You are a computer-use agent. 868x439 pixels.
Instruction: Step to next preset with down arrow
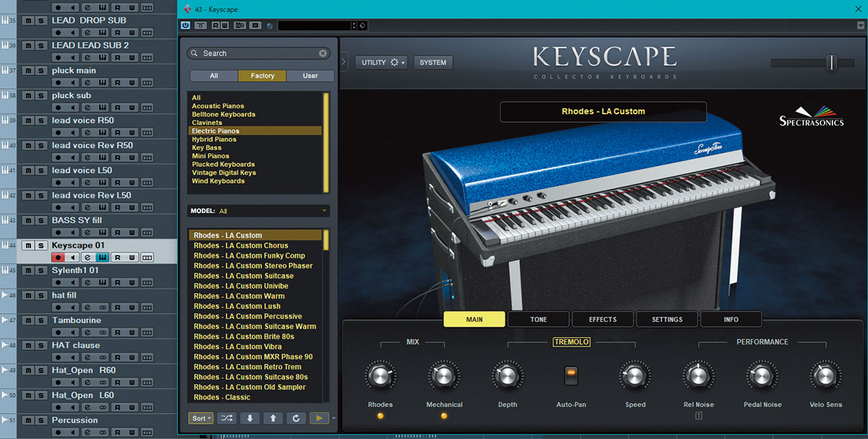[250, 418]
